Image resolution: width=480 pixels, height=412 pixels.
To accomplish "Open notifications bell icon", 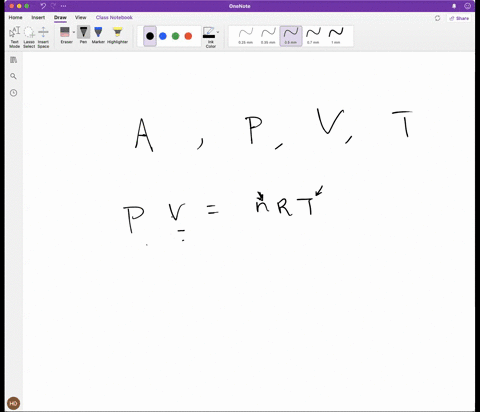I will (x=454, y=6).
